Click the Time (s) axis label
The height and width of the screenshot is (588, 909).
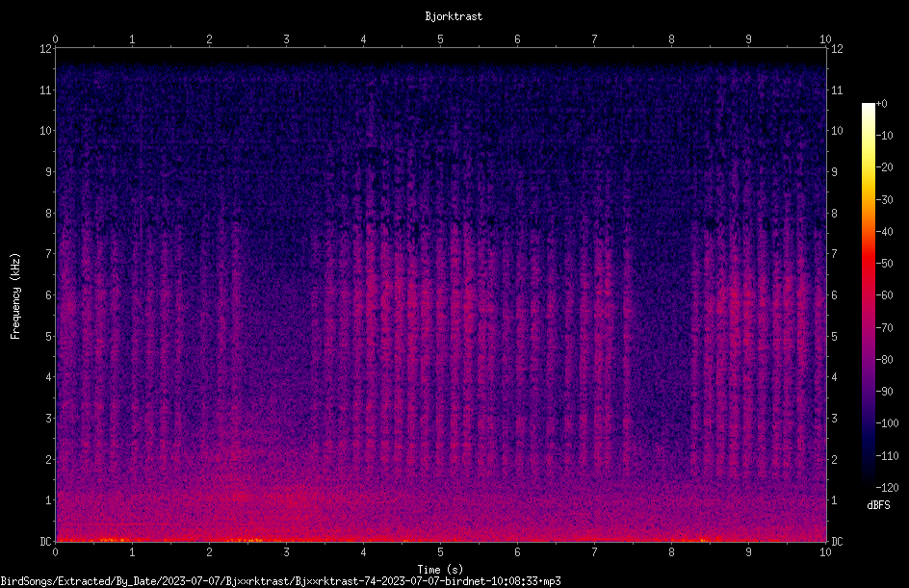(441, 570)
